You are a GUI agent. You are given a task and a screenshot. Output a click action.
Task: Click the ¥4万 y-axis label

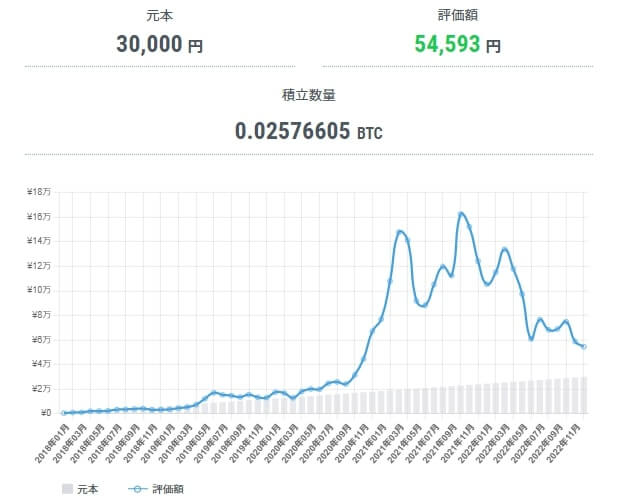click(x=41, y=364)
